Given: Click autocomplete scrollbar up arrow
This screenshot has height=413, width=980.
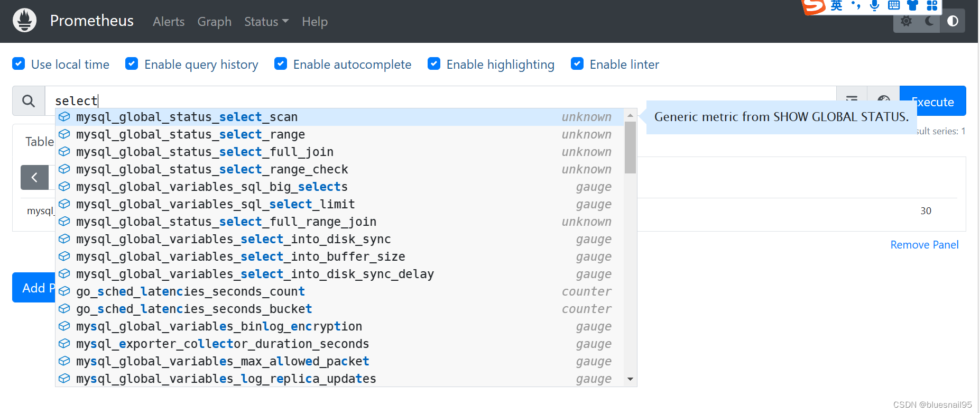Looking at the screenshot, I should click(630, 115).
